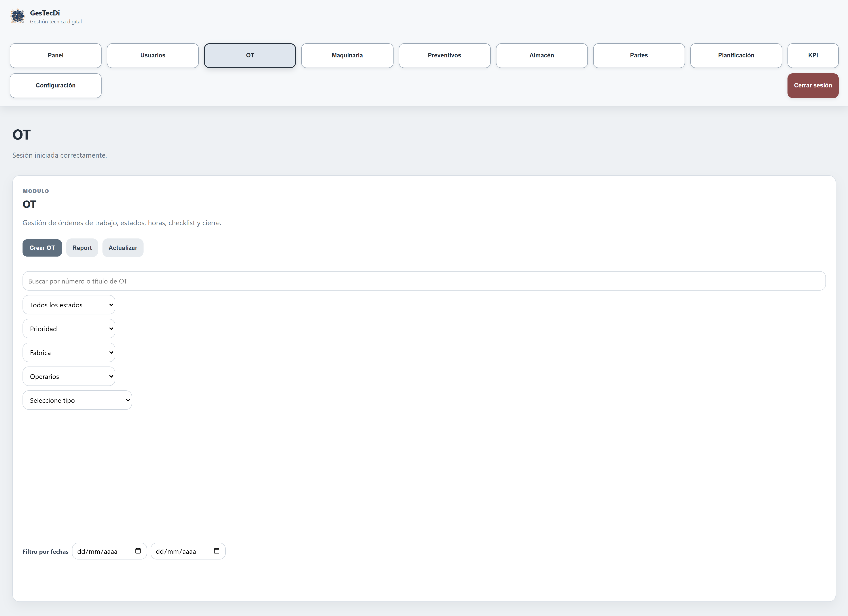Open the Planificación tab
The width and height of the screenshot is (848, 616).
click(x=736, y=55)
